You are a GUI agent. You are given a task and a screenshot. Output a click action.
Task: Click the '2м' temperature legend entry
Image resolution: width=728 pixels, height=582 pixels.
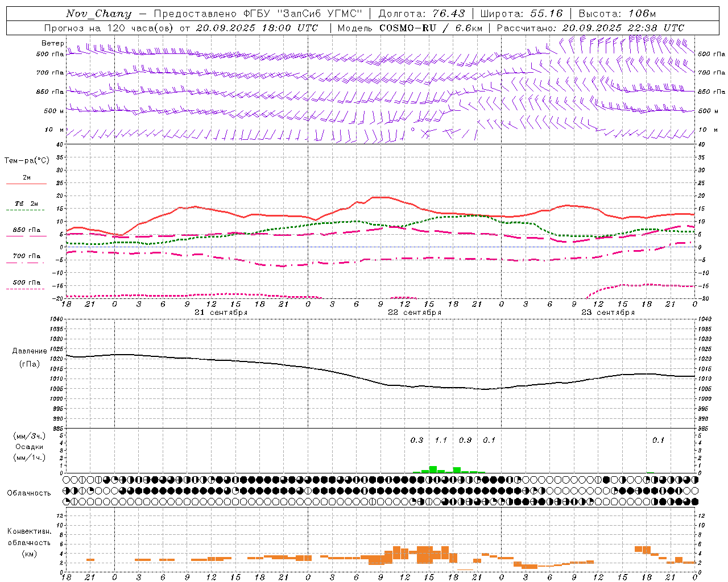pos(27,178)
